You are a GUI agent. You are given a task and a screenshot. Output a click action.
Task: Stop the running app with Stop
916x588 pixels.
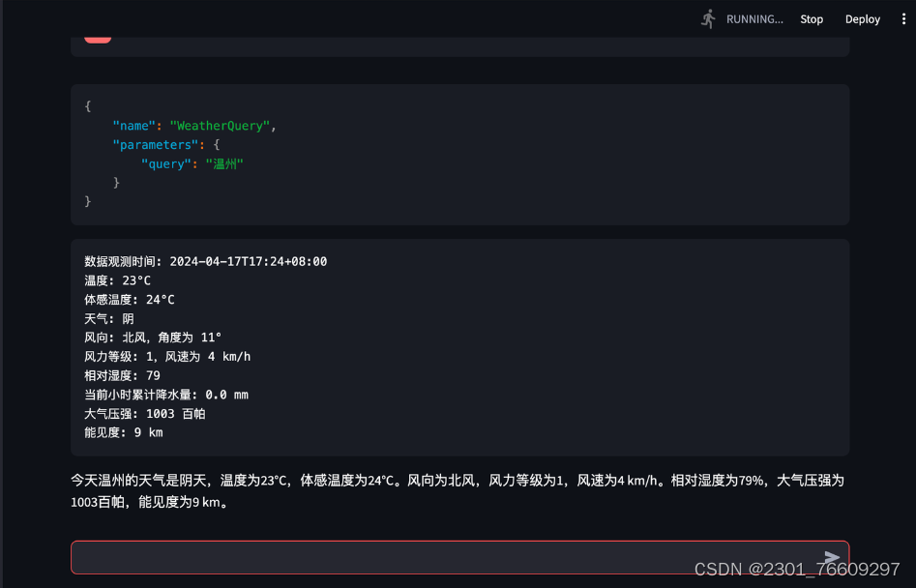(812, 18)
